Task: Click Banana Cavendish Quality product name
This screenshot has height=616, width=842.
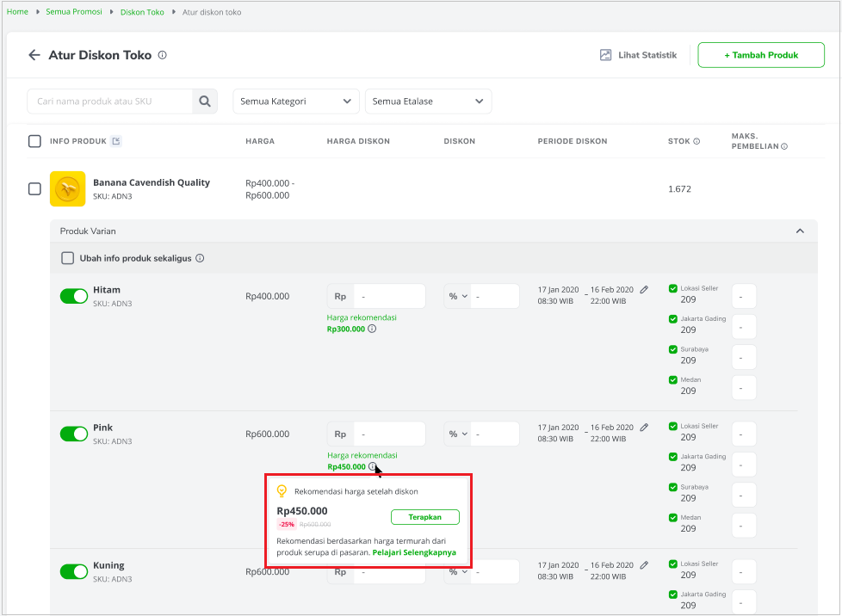Action: tap(152, 182)
